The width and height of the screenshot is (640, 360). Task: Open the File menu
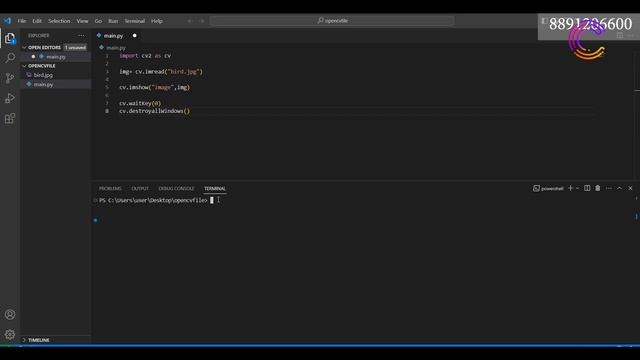(22, 21)
